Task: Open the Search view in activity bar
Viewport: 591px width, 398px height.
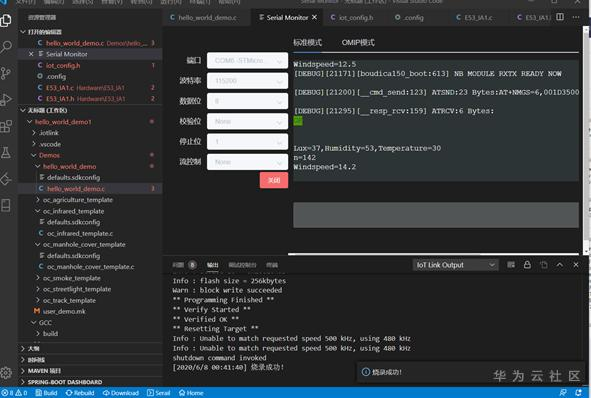Action: click(6, 47)
